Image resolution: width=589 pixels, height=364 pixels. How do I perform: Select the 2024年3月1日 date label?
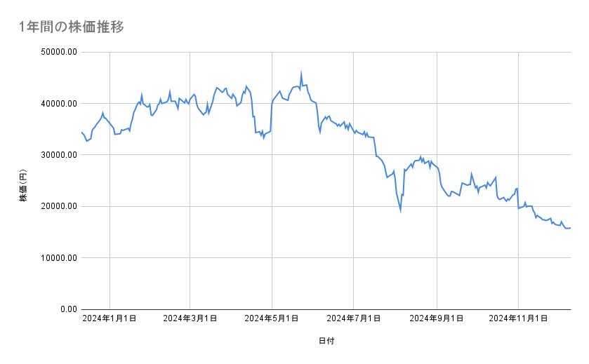click(x=190, y=318)
